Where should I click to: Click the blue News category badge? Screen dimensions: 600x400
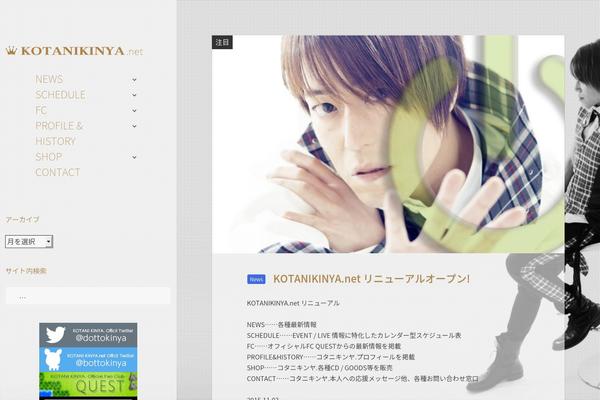256,279
